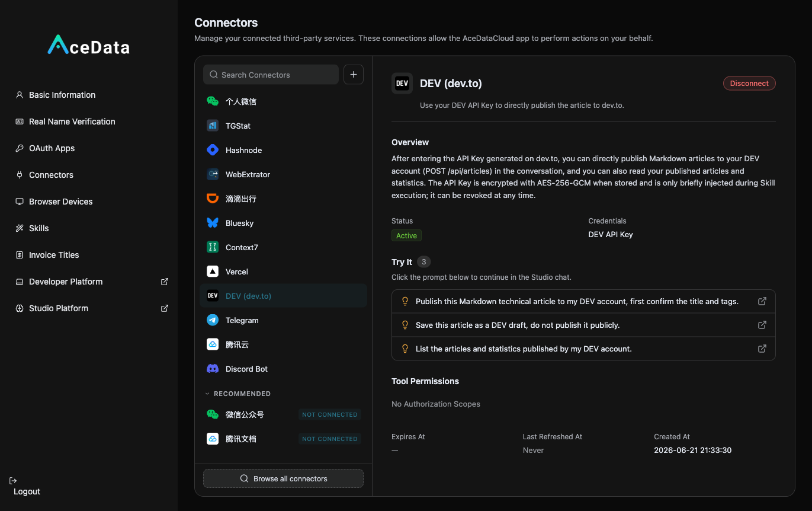
Task: Click the plus button to add connector
Action: click(x=354, y=75)
